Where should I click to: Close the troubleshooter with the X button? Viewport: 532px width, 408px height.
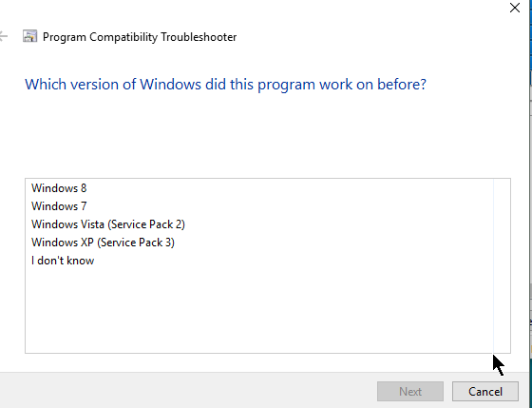click(x=515, y=8)
